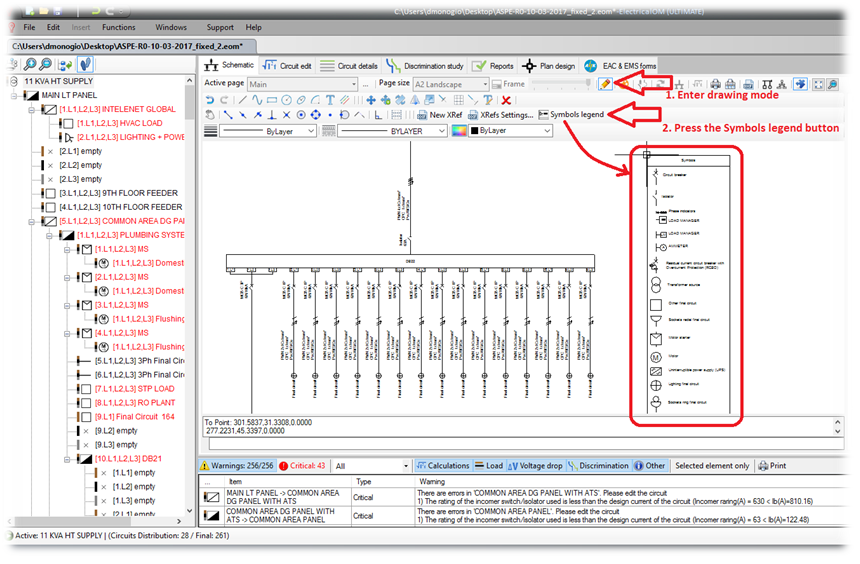Click the fit-to-extents icon in schematic toolbar
This screenshot has height=564, width=860.
tap(818, 84)
